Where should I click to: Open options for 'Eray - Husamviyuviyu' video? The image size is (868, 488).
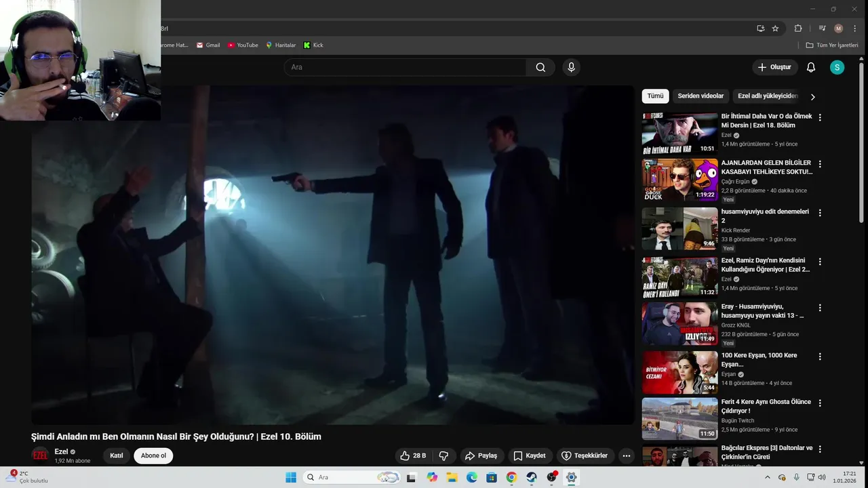click(x=820, y=308)
